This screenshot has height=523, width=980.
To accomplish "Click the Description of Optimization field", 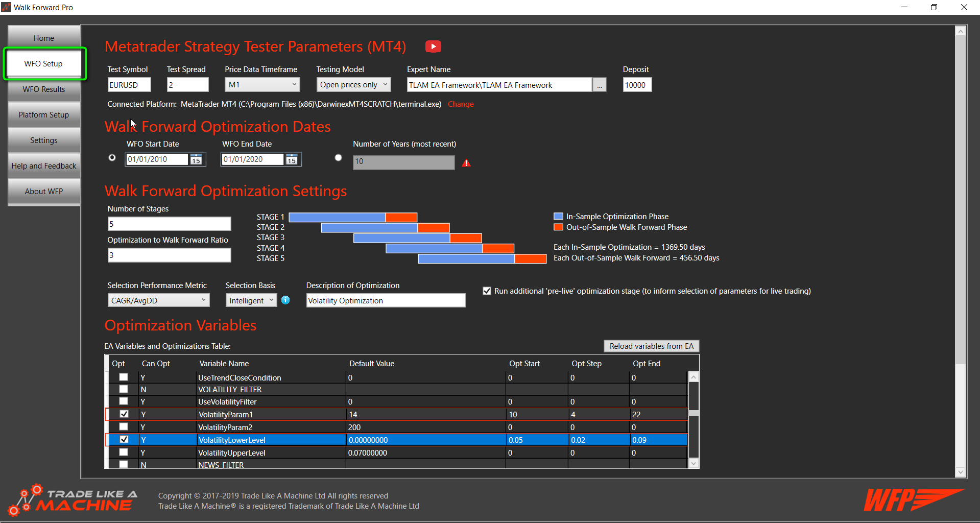I will [x=386, y=300].
